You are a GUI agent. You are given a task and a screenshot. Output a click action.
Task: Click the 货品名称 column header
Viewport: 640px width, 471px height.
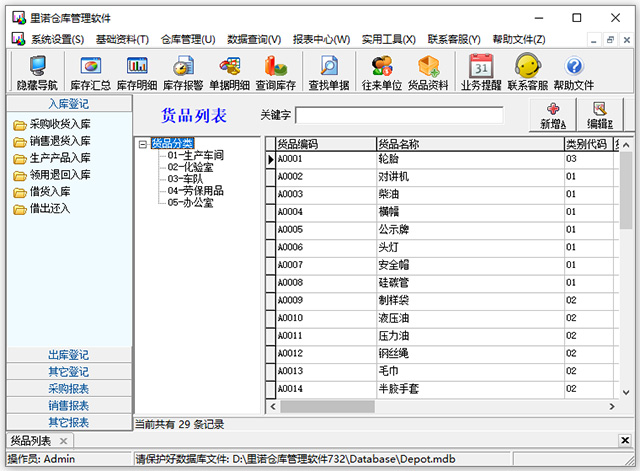(x=470, y=144)
